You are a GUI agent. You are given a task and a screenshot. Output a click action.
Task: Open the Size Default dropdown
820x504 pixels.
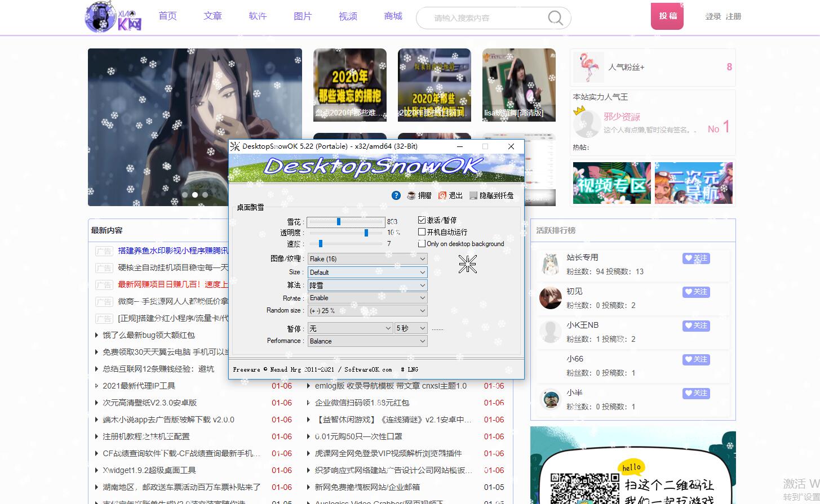click(367, 272)
